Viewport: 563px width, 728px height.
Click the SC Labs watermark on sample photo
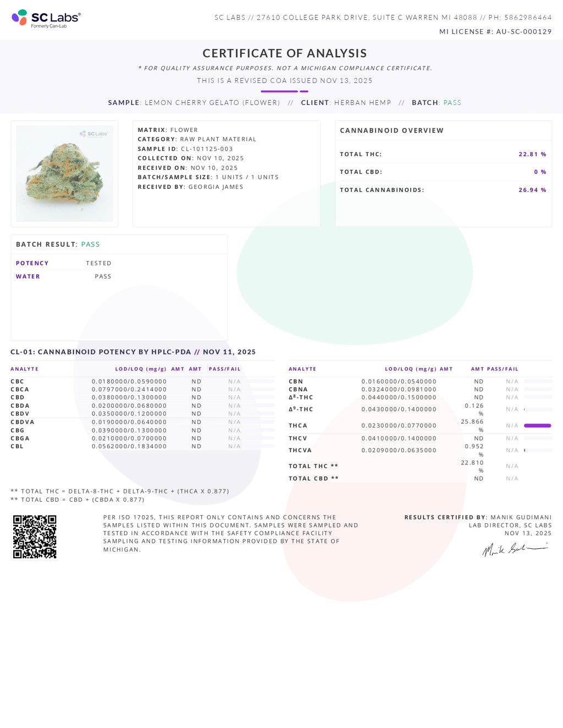coord(94,134)
